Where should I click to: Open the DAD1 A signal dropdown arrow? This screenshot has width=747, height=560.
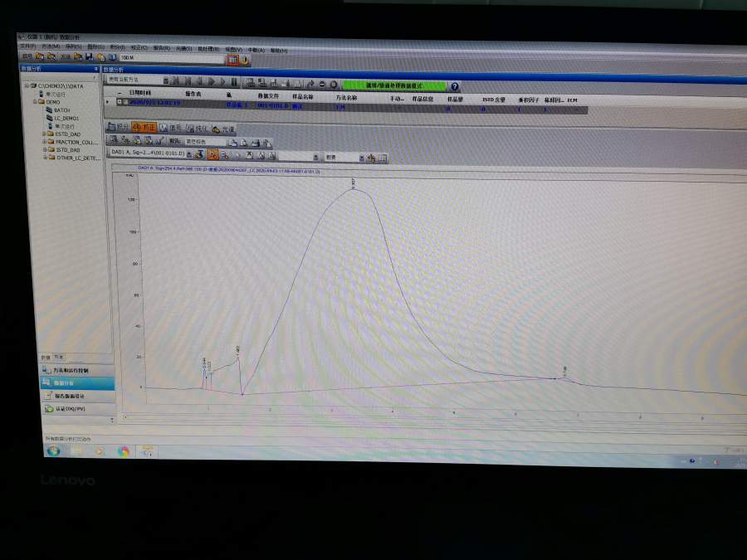(189, 153)
